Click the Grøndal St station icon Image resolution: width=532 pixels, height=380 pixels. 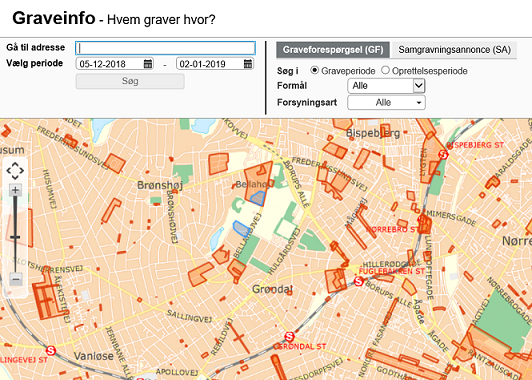pyautogui.click(x=289, y=337)
